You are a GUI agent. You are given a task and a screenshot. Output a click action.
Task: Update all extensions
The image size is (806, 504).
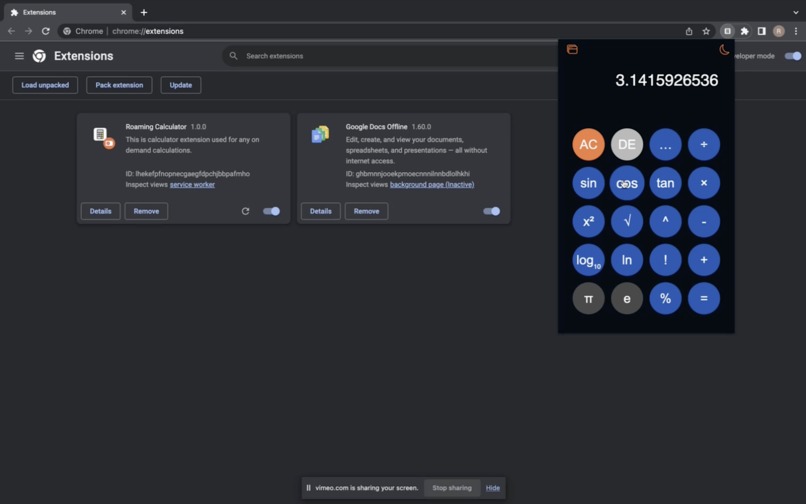point(180,85)
